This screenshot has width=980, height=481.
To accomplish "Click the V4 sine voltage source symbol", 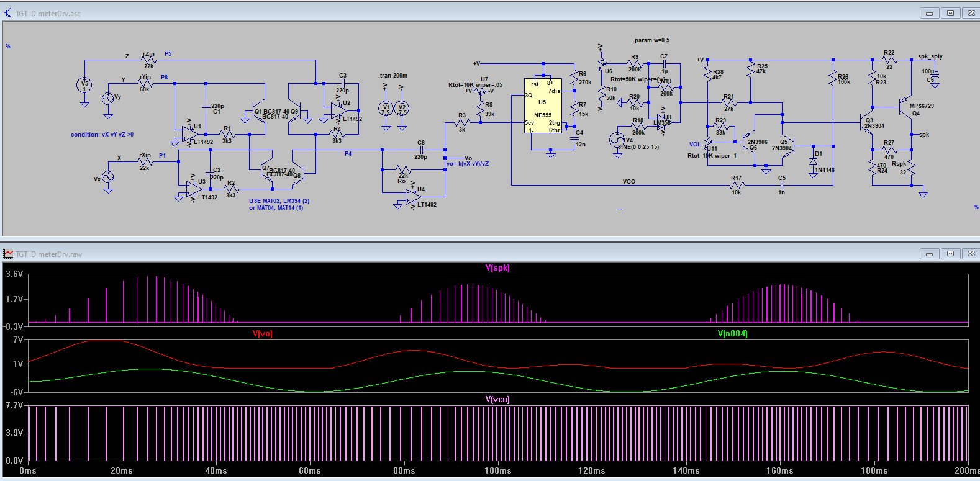I will (617, 141).
